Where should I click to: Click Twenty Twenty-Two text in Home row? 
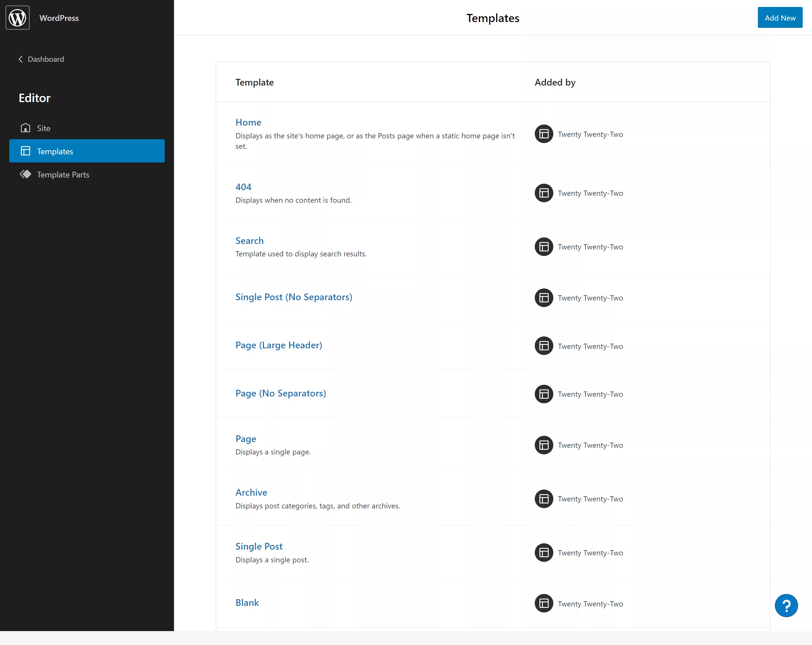[590, 134]
